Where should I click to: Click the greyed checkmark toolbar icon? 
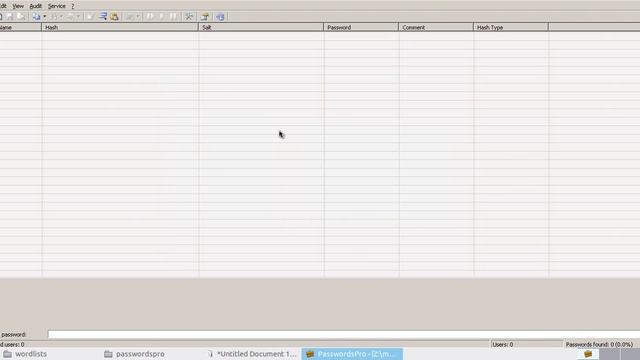tap(91, 17)
